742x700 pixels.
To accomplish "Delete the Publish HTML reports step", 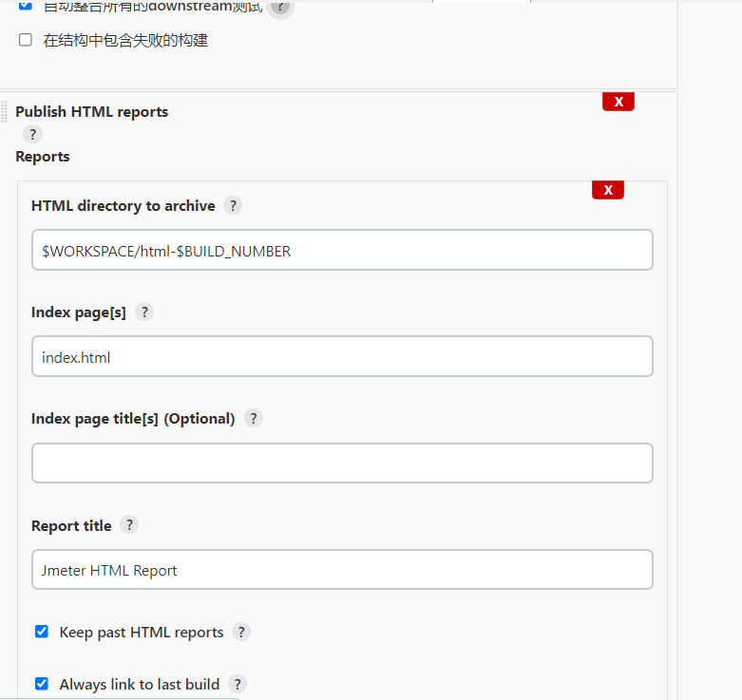I will pyautogui.click(x=618, y=102).
